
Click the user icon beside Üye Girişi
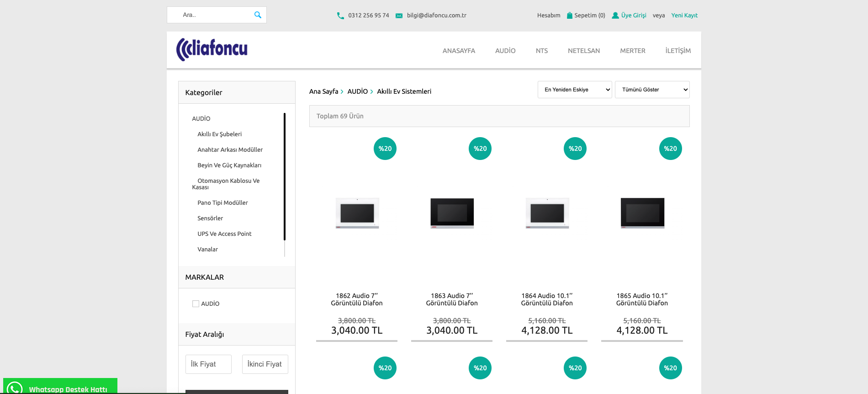pos(615,16)
